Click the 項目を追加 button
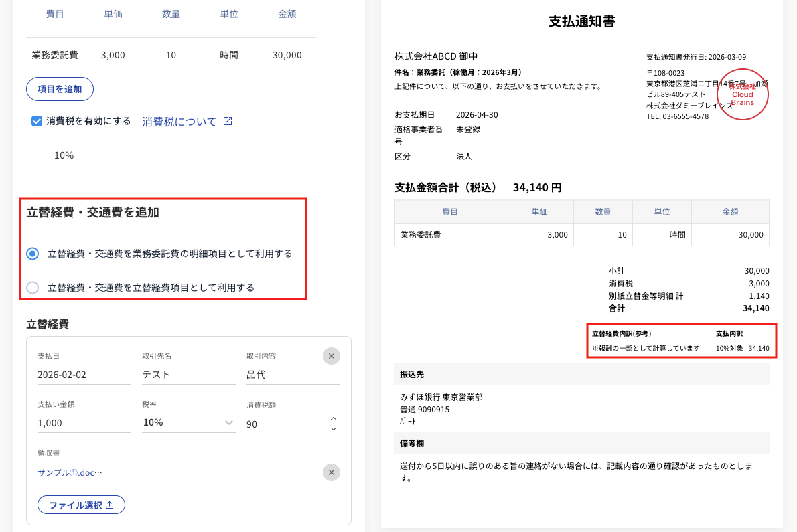Image resolution: width=797 pixels, height=532 pixels. click(60, 89)
